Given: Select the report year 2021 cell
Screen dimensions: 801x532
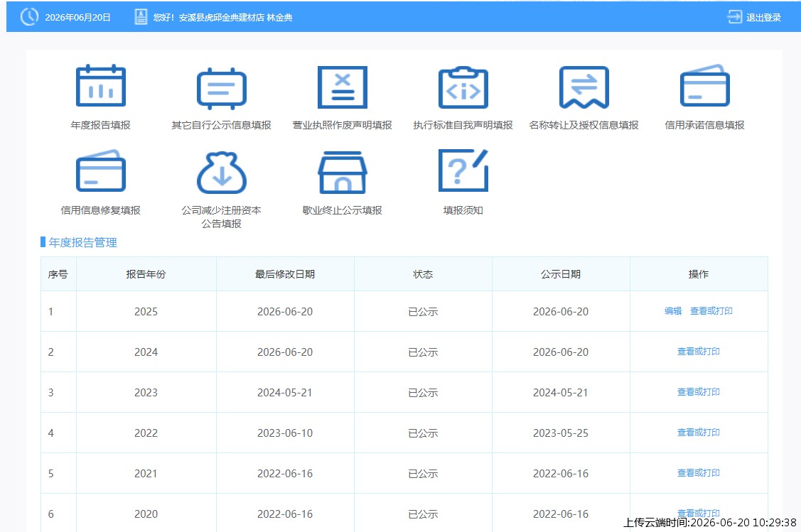Looking at the screenshot, I should (146, 473).
